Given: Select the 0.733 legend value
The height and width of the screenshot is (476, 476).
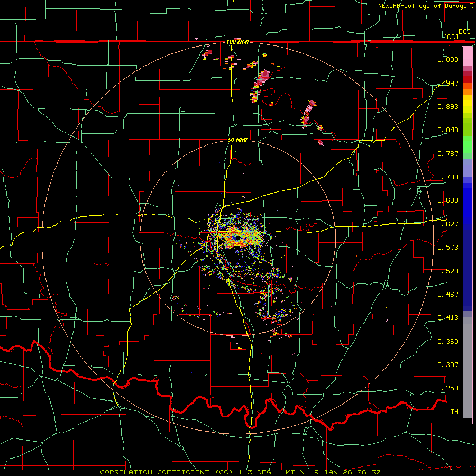Looking at the screenshot, I should pyautogui.click(x=448, y=177).
